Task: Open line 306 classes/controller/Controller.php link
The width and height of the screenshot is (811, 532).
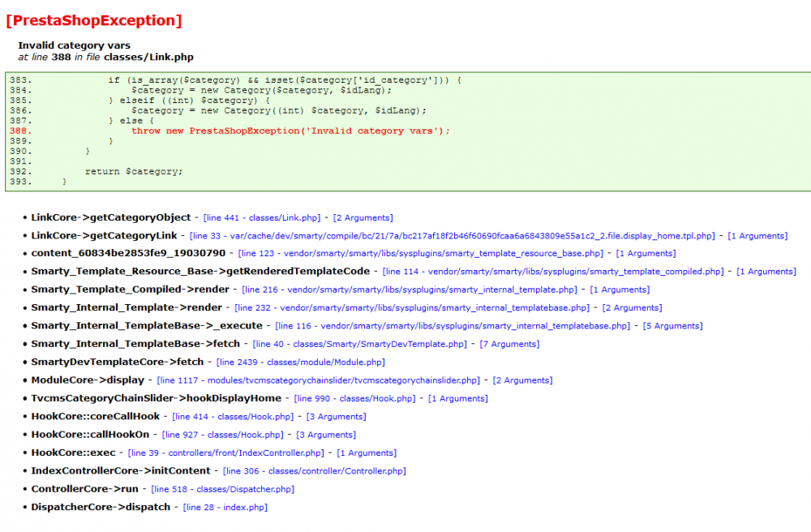Action: pos(315,471)
